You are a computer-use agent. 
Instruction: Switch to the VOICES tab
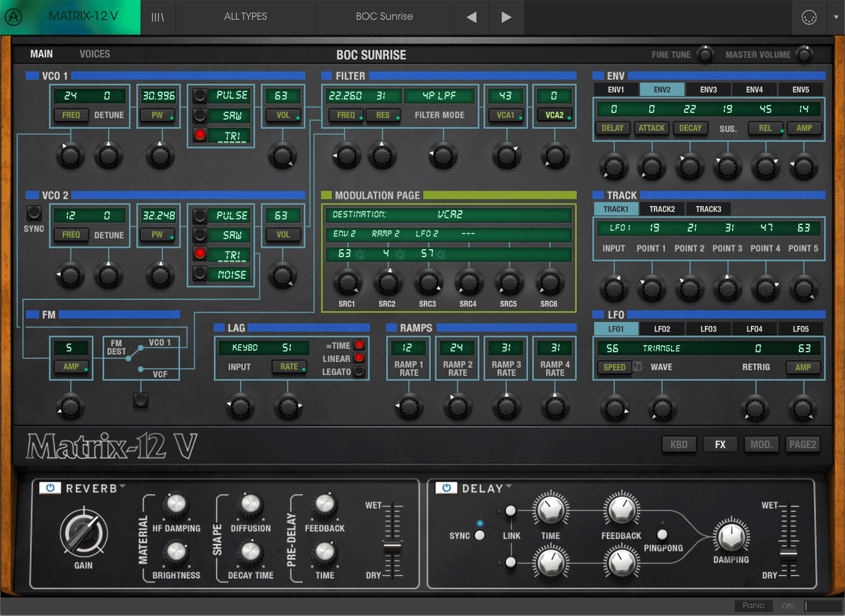[95, 53]
